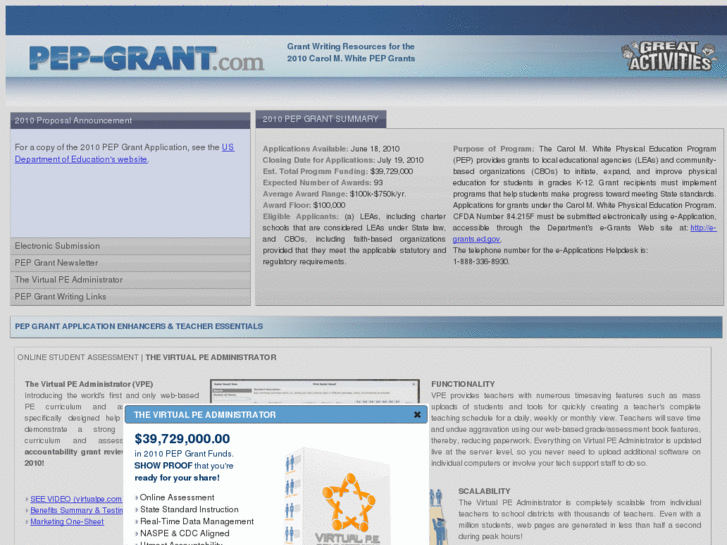The image size is (727, 545).
Task: Click the PEP-GRANT.com logo
Action: tap(147, 58)
